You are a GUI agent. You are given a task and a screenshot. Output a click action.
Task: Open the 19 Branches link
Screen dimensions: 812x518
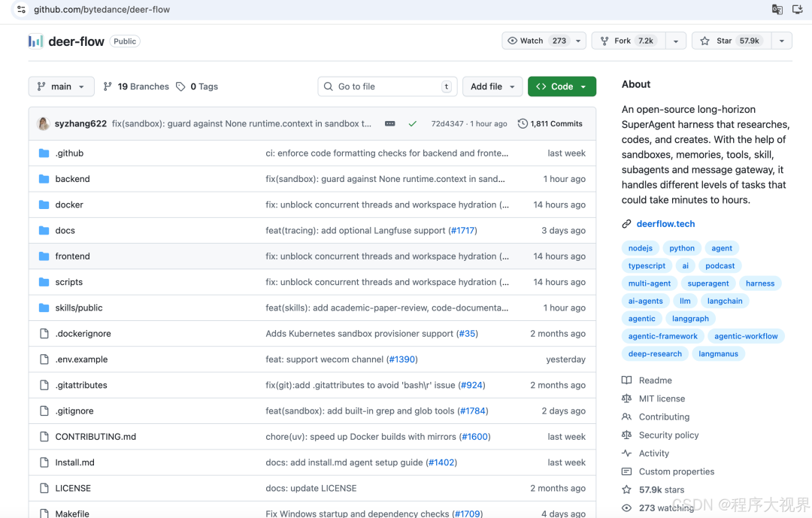[136, 86]
